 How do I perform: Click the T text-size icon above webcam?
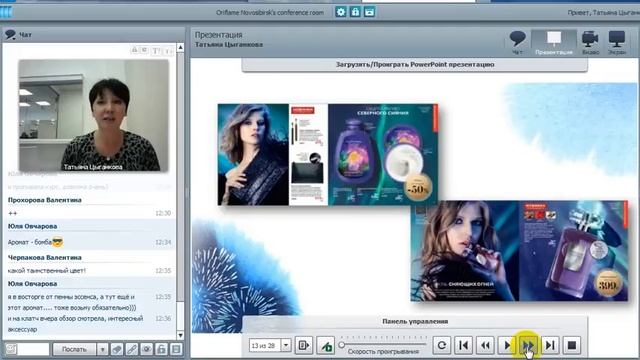pos(156,51)
